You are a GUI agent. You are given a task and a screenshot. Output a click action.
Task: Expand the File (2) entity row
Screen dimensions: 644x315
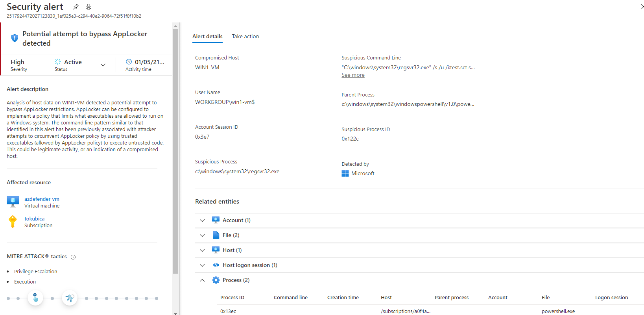[202, 235]
